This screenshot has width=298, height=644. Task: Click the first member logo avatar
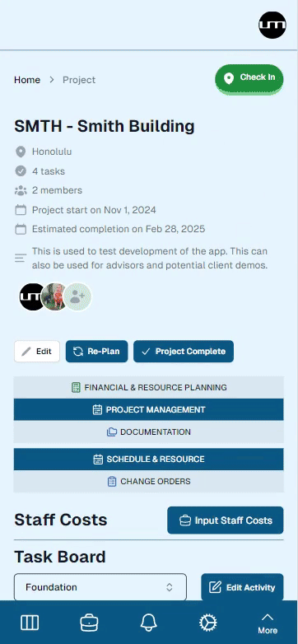click(x=32, y=296)
